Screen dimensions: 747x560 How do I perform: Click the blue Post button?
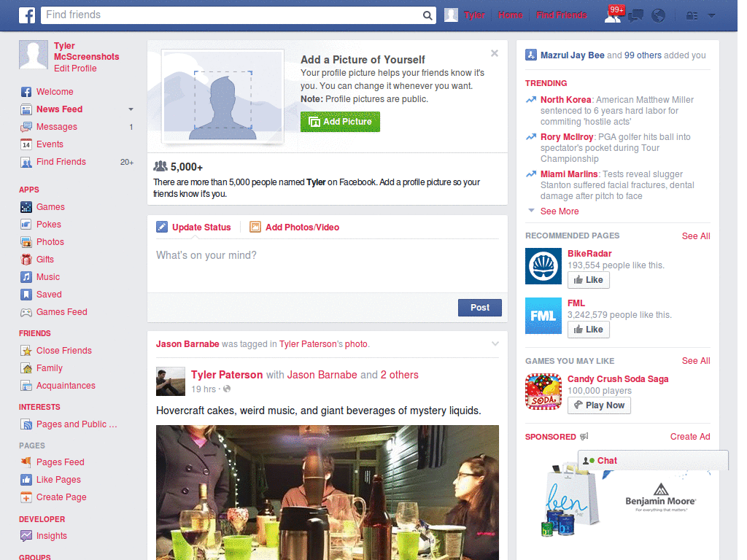pyautogui.click(x=480, y=308)
